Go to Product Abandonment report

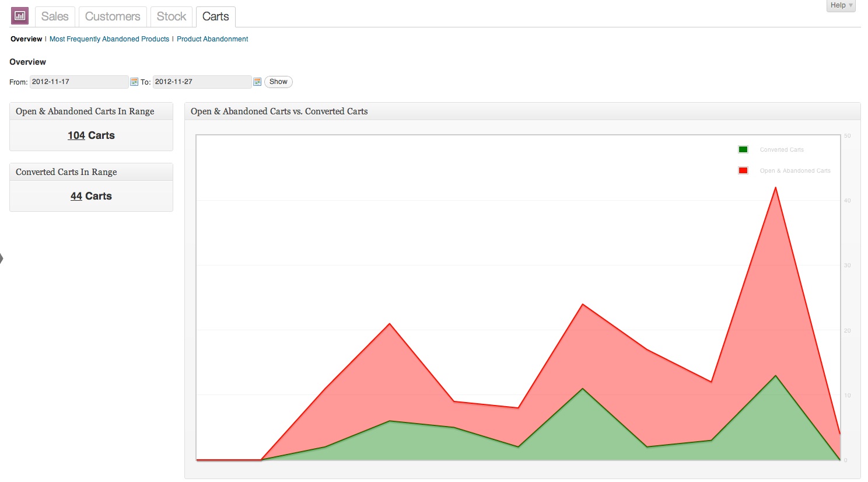click(212, 39)
